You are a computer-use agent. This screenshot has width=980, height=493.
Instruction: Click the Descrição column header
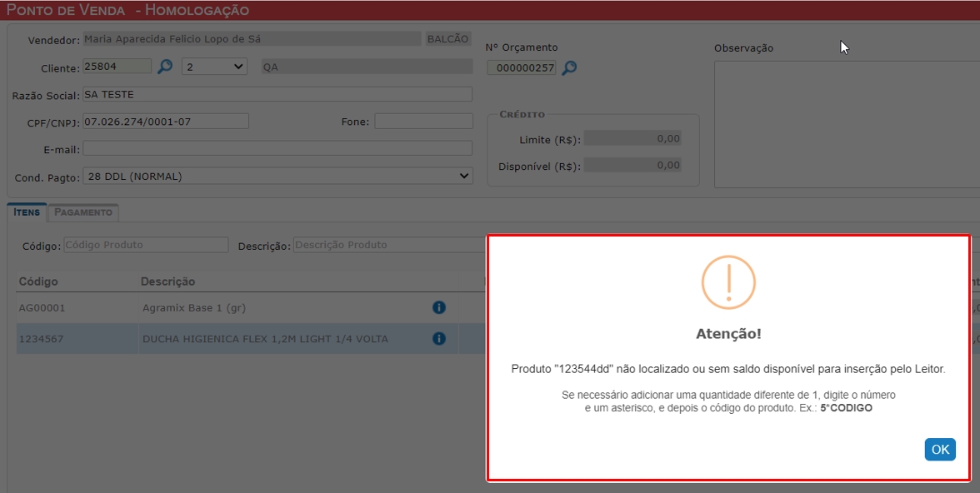(167, 281)
